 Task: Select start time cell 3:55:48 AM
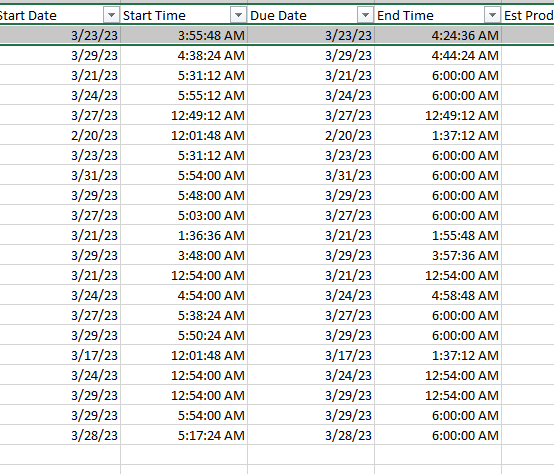tap(184, 35)
